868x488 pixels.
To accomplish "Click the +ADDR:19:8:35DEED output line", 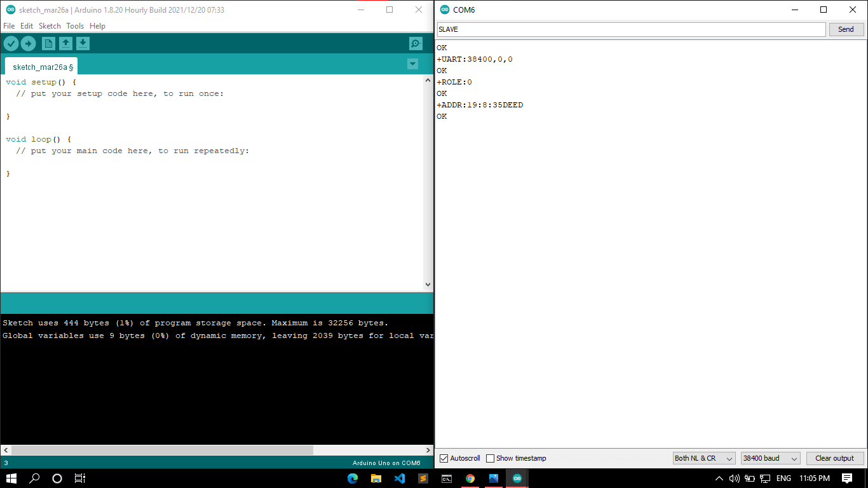I will pos(480,105).
